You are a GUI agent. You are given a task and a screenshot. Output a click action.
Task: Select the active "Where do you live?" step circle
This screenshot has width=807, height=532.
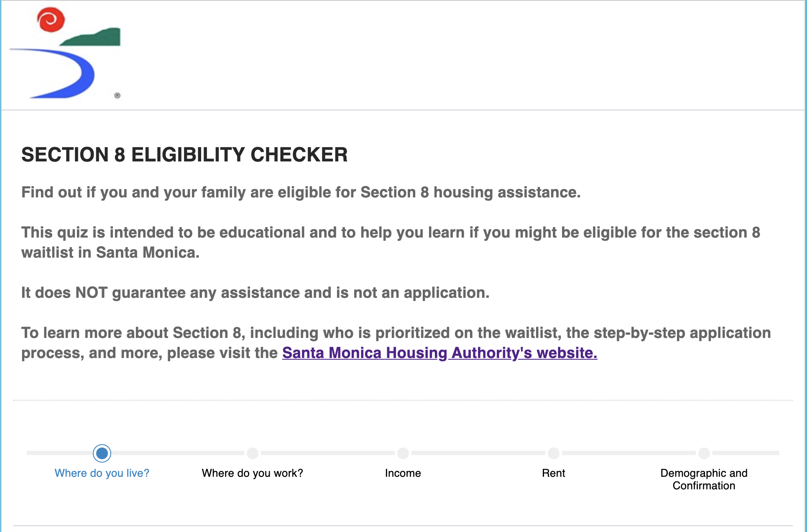pyautogui.click(x=102, y=453)
